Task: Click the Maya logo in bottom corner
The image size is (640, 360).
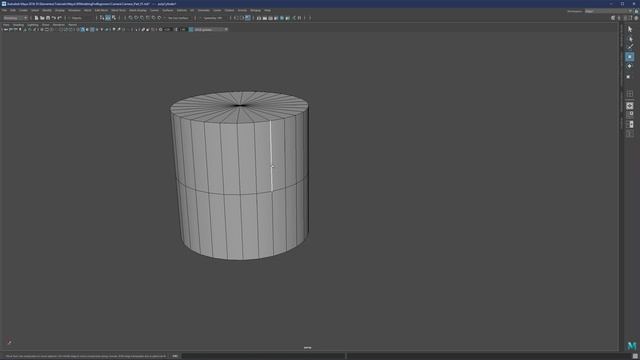Action: (x=632, y=346)
